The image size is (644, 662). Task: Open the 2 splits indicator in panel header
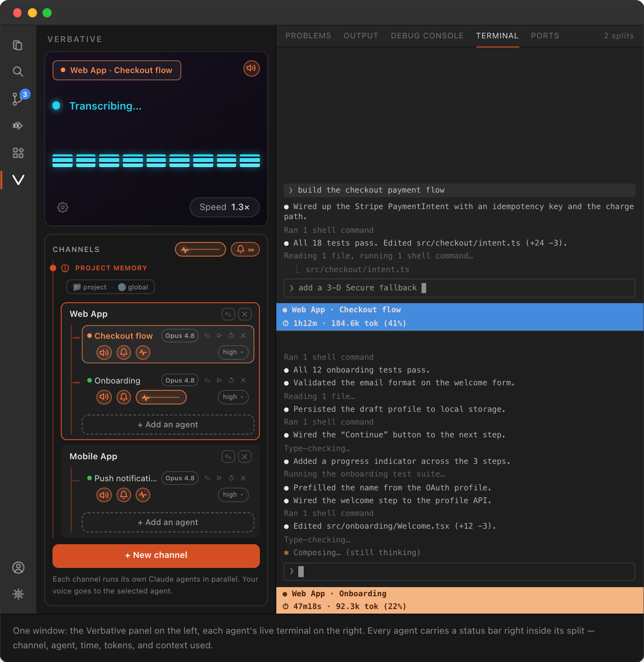tap(619, 36)
